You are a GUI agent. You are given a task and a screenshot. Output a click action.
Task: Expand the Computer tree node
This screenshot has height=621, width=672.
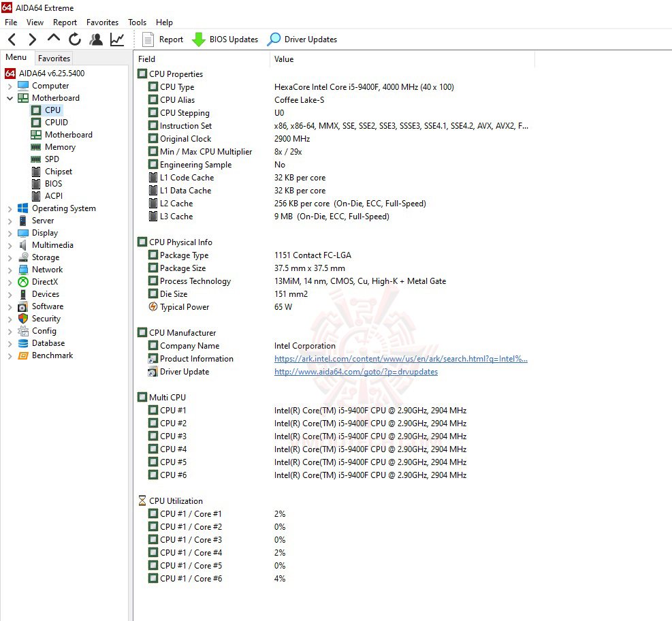click(10, 86)
